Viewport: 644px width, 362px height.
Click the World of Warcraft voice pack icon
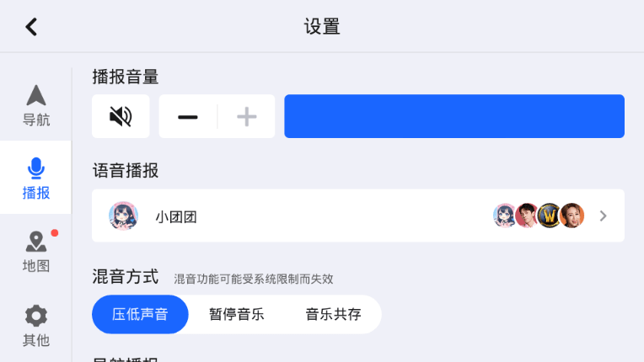(550, 216)
